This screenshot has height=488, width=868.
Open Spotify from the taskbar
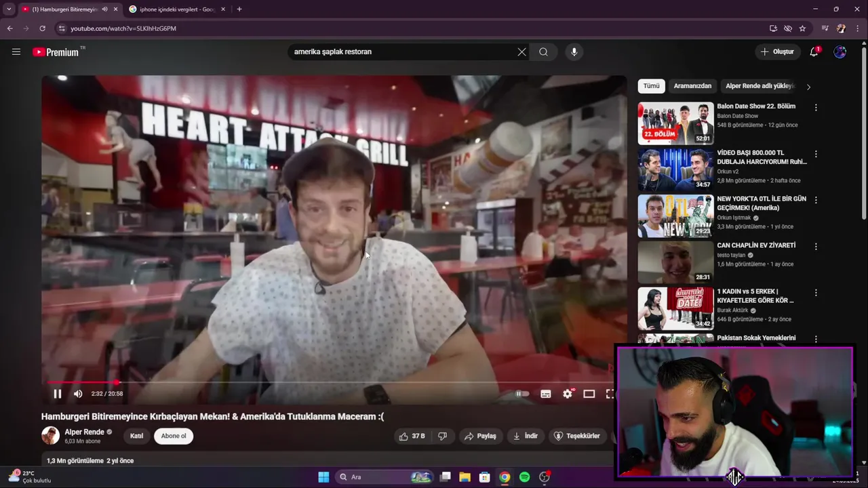pyautogui.click(x=524, y=477)
